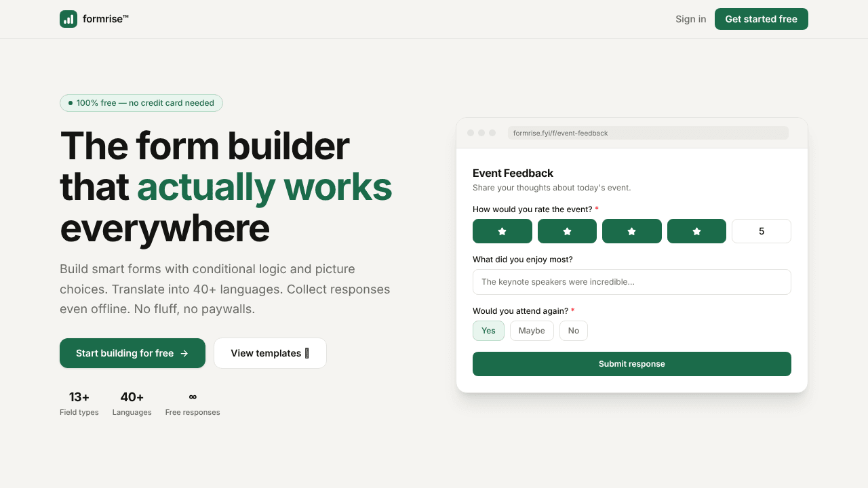Image resolution: width=868 pixels, height=488 pixels.
Task: Select the fourth star rating button
Action: coord(696,231)
